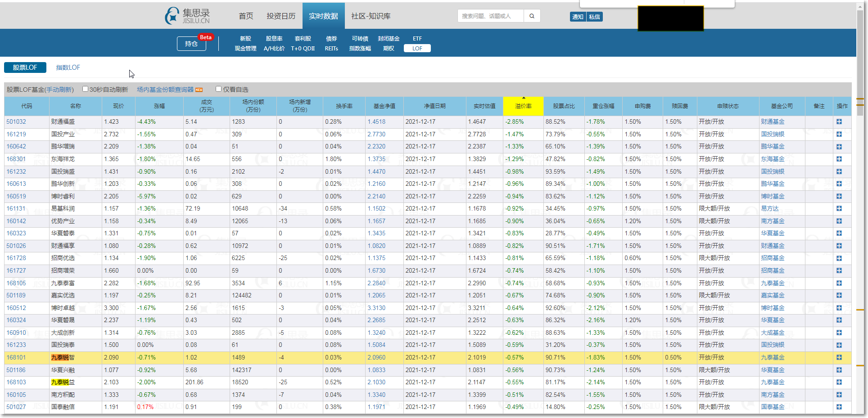Sort table by 涨幅 column header
The image size is (868, 418).
[x=159, y=106]
